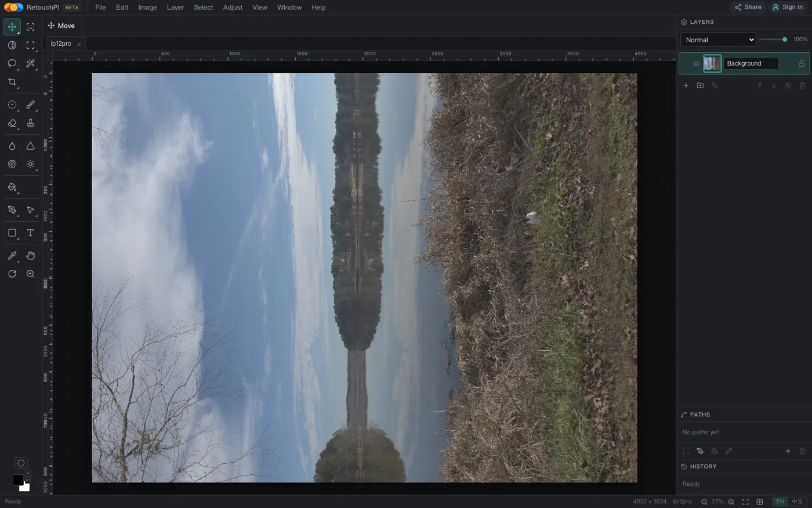Image resolution: width=812 pixels, height=508 pixels.
Task: Create a new layer group folder
Action: (700, 85)
